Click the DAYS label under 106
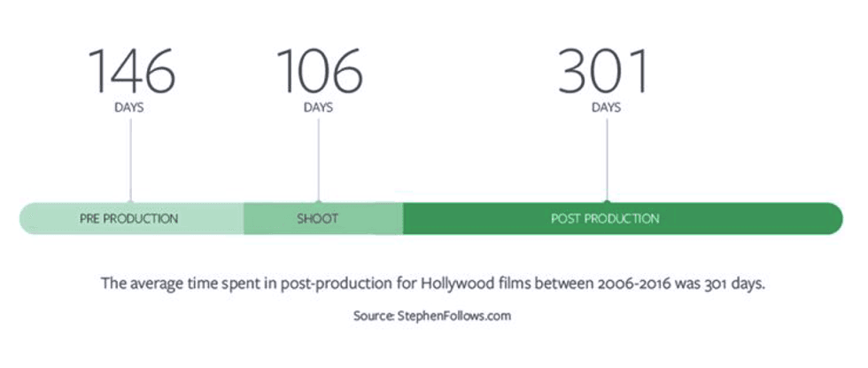Screen dimensions: 868x368 (x=318, y=107)
